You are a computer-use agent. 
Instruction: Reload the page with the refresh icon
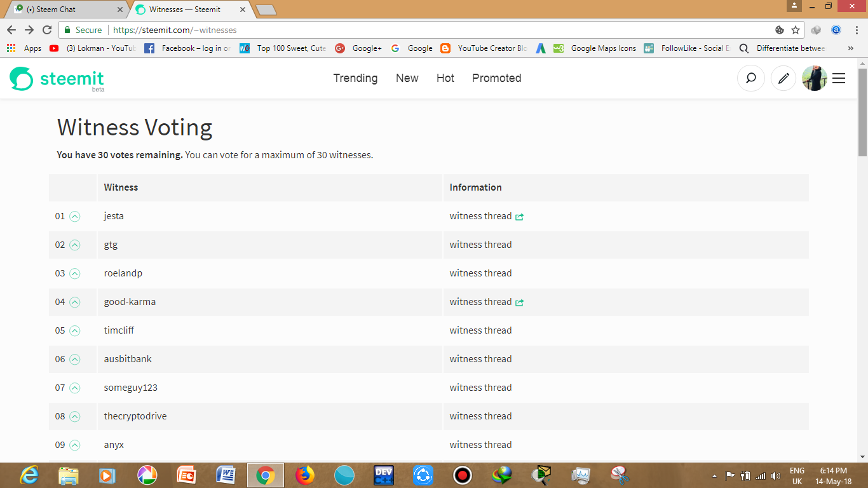(47, 30)
